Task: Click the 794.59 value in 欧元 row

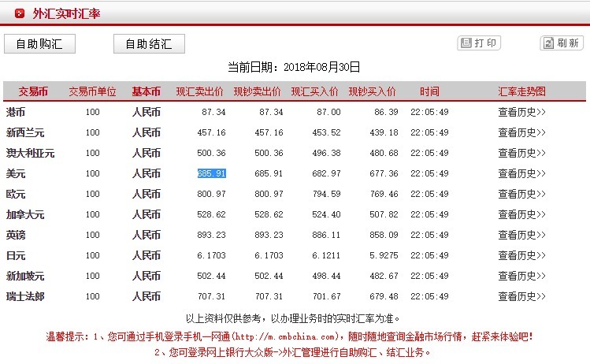Action: click(x=326, y=195)
